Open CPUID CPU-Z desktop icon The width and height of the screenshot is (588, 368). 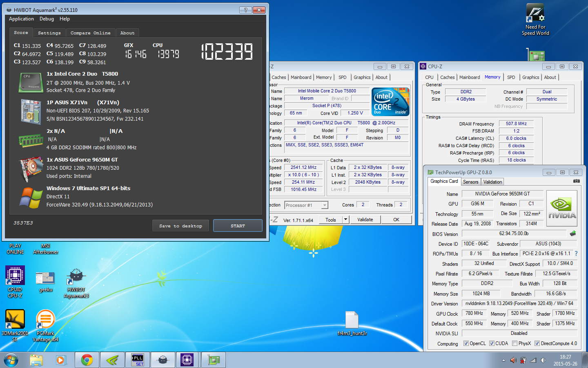click(x=15, y=281)
